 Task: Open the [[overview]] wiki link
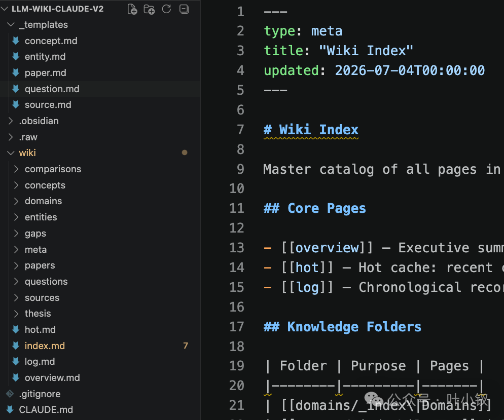[327, 248]
